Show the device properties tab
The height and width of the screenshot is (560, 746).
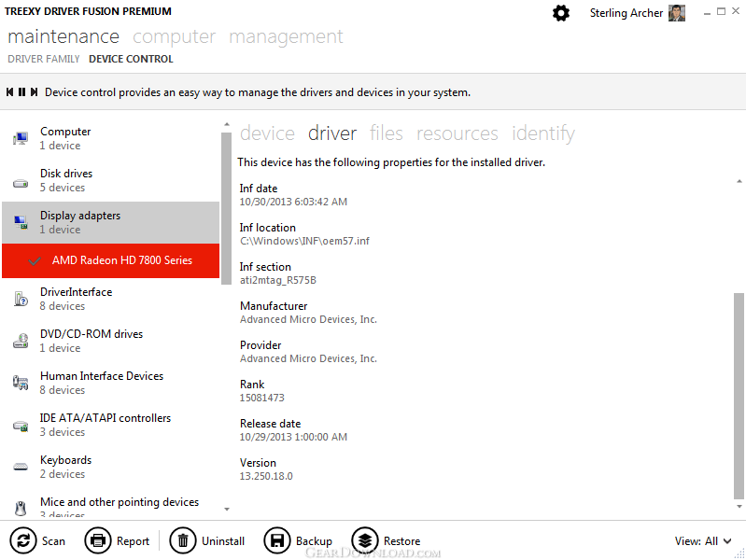267,133
